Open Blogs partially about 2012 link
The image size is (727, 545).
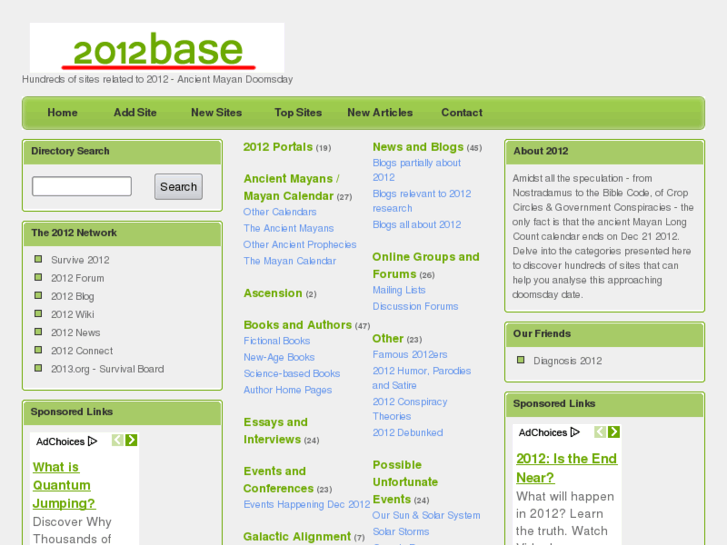point(416,170)
